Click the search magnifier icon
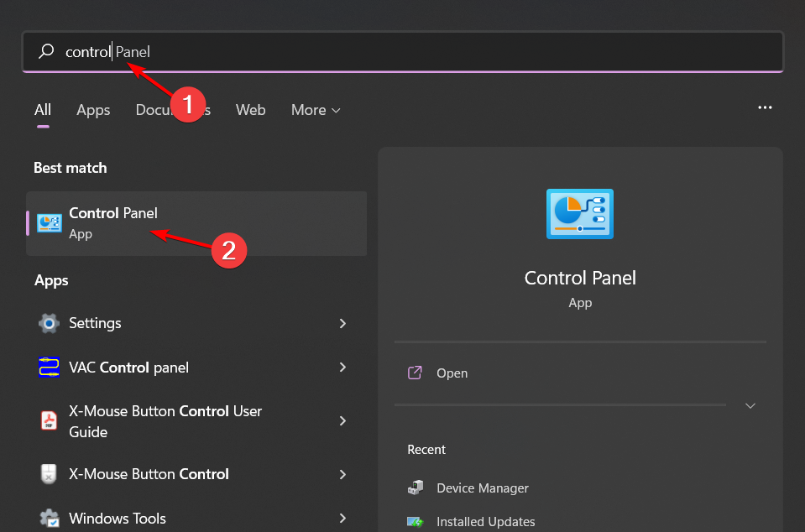Image resolution: width=805 pixels, height=532 pixels. pos(46,51)
